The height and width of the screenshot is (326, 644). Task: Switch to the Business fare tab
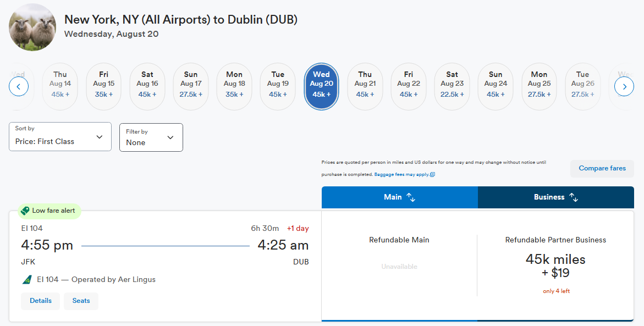tap(555, 197)
